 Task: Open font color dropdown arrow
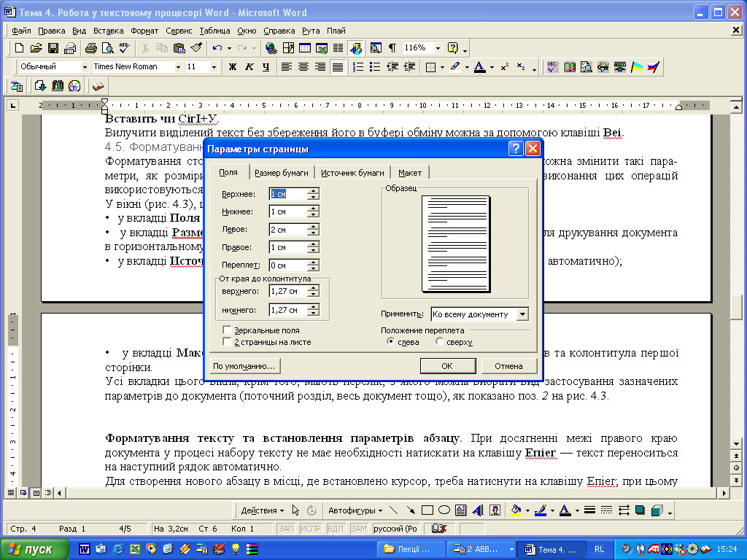click(x=492, y=67)
